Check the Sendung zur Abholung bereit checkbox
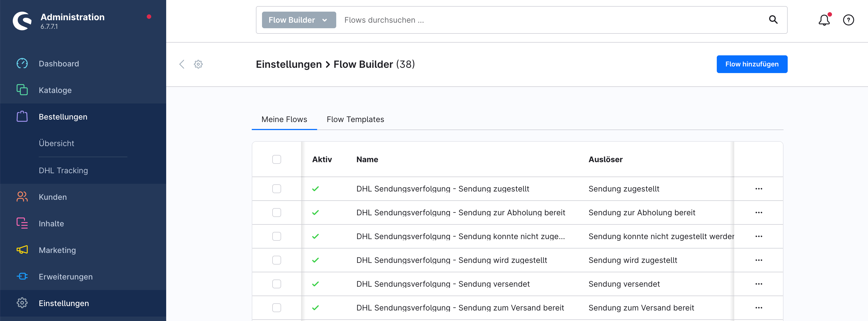 point(277,213)
